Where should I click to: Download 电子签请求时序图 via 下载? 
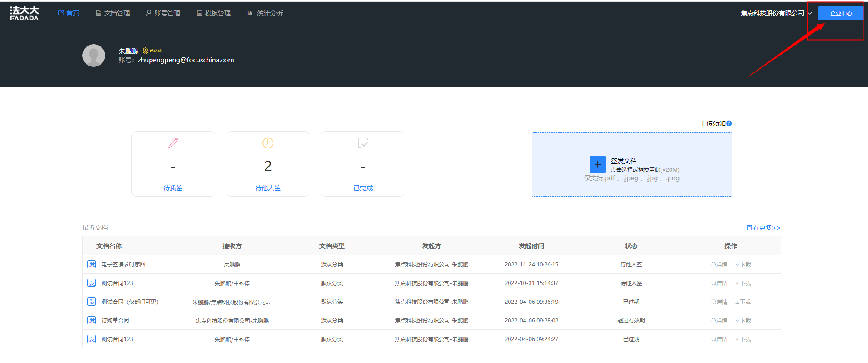coord(743,265)
